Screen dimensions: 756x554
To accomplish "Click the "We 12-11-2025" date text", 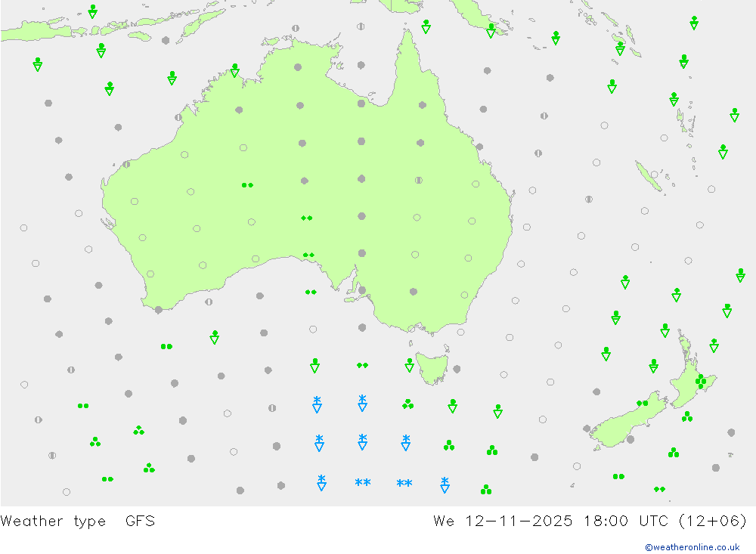I will [x=503, y=521].
